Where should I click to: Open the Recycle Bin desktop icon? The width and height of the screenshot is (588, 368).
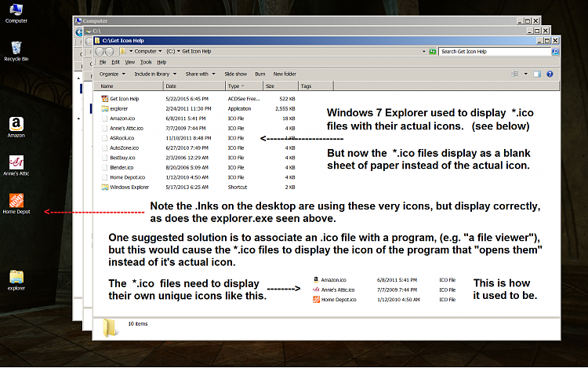(16, 51)
